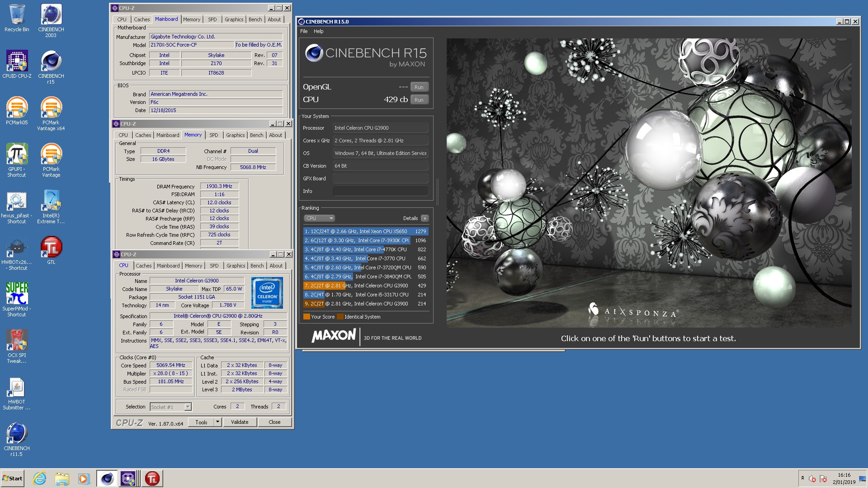Select Core i5-3317U ranking entry
Screen dimensions: 868x488
366,295
